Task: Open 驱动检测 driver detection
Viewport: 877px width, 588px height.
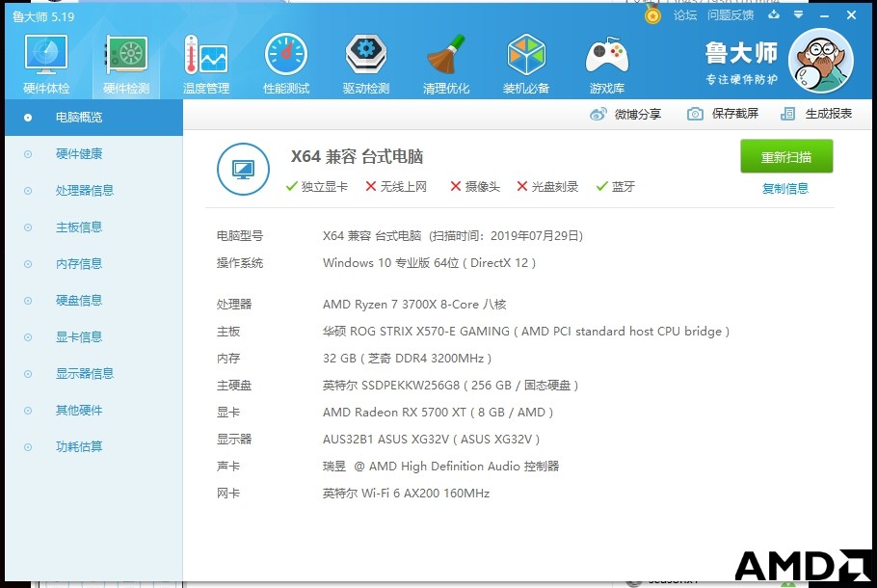Action: point(366,65)
